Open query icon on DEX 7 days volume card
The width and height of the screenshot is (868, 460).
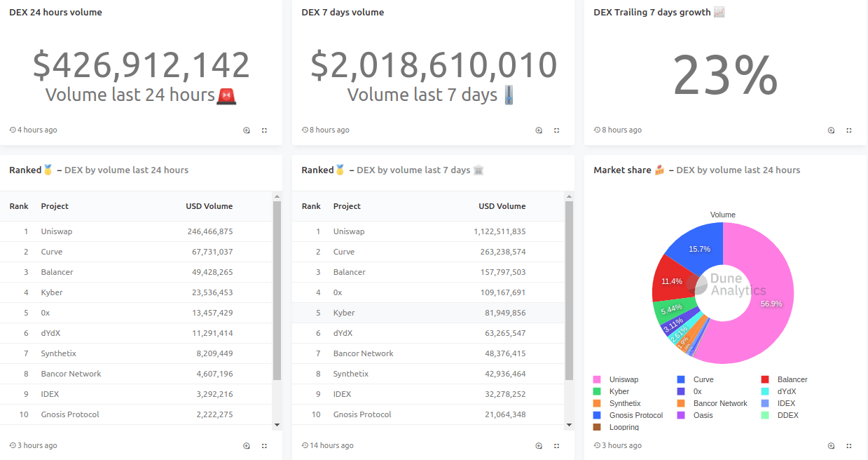point(539,130)
